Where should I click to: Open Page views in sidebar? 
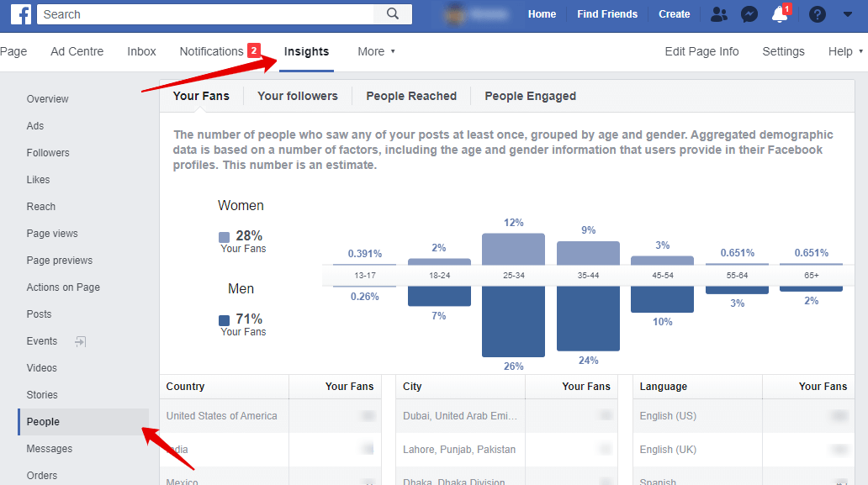(x=52, y=234)
